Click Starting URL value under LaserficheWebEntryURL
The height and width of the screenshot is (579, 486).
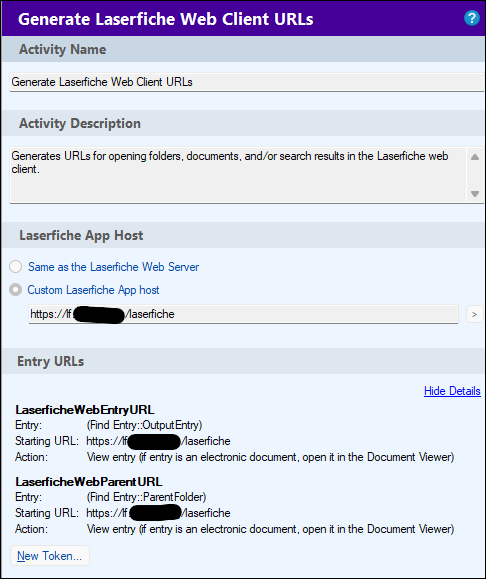click(158, 441)
